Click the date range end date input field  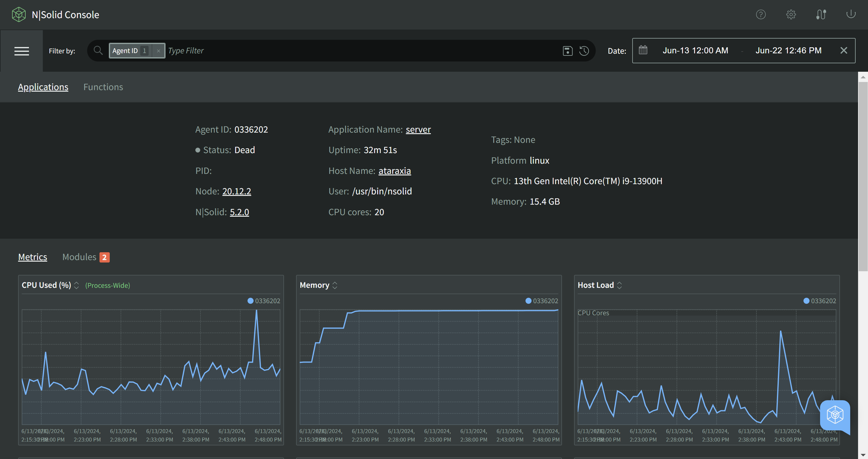click(x=788, y=51)
